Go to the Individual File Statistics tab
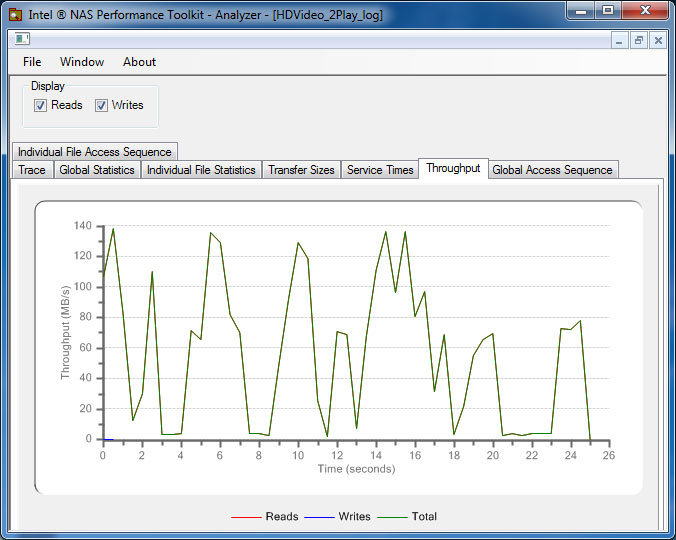 (x=201, y=170)
